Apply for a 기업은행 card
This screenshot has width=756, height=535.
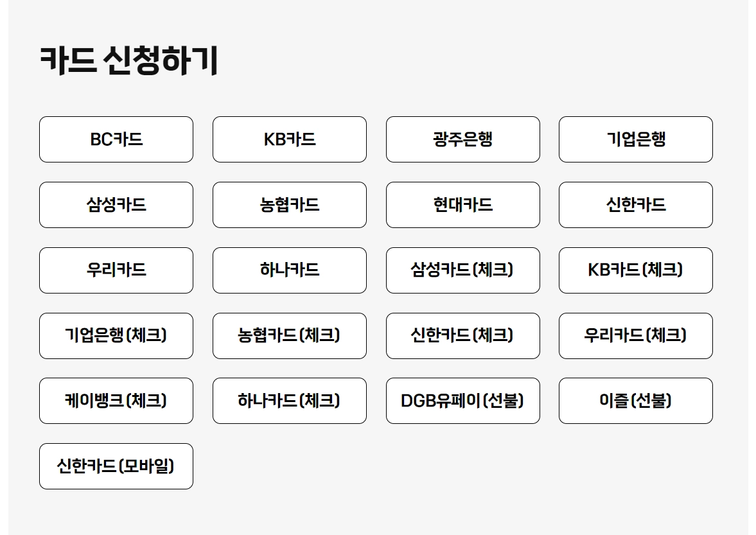[x=635, y=139]
